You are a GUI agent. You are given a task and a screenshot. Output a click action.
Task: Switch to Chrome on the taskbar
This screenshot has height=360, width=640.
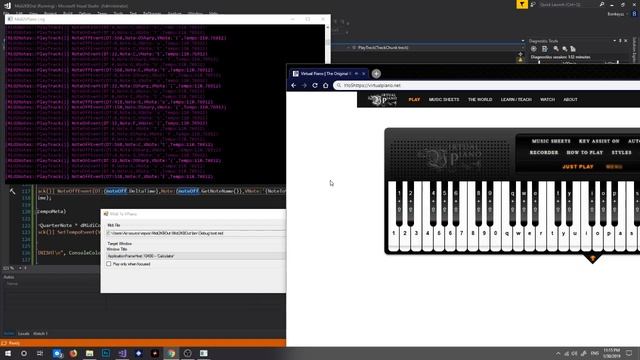click(171, 353)
